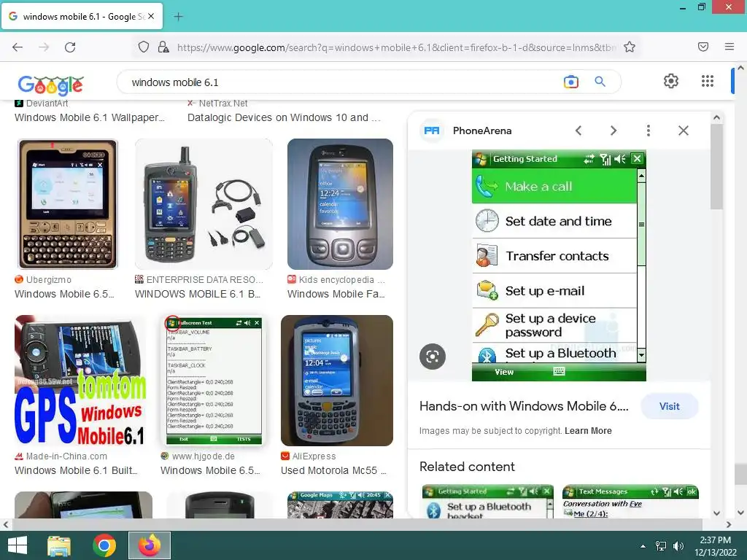Open the tracking protection shield icon

coord(144,47)
